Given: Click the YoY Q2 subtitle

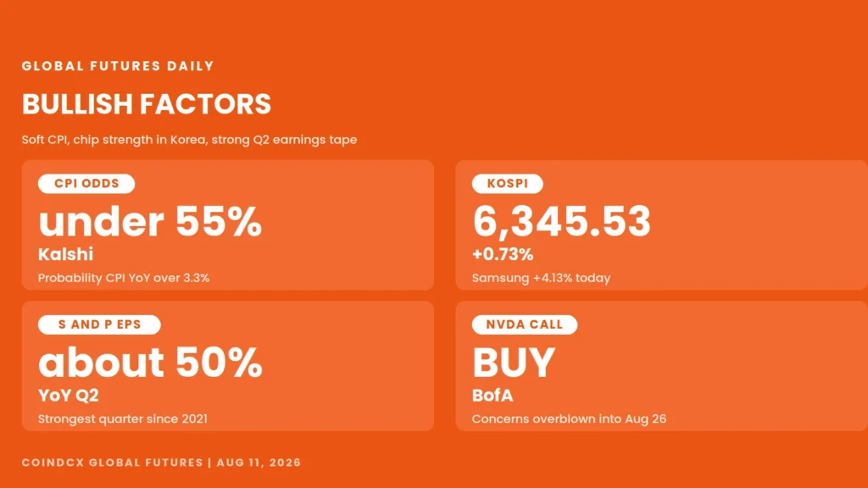Looking at the screenshot, I should [x=68, y=396].
